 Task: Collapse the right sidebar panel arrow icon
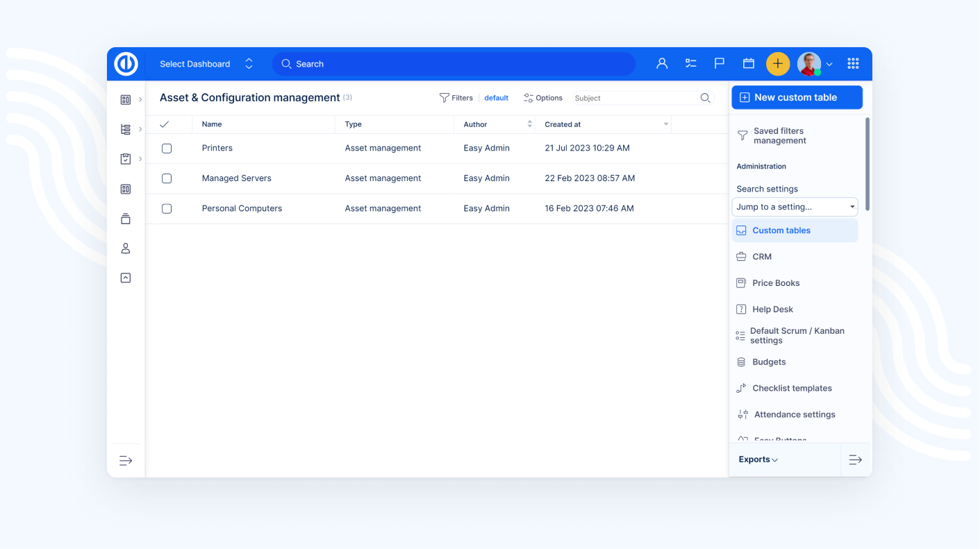855,460
